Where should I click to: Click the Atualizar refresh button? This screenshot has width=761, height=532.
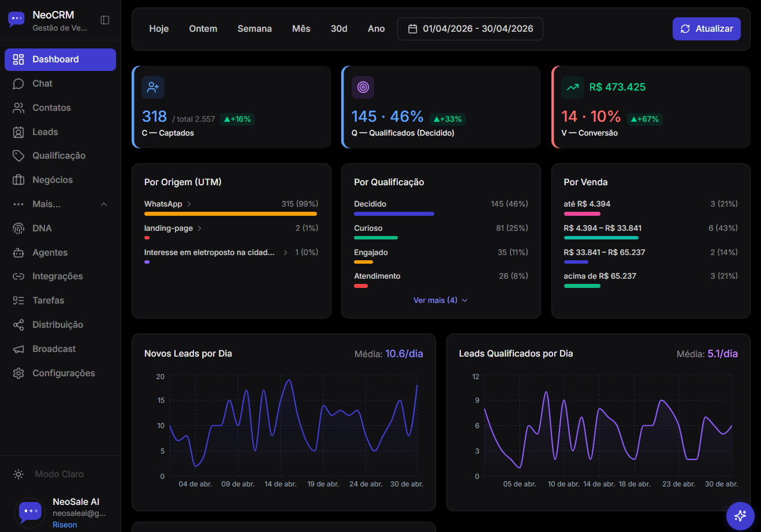(x=707, y=29)
